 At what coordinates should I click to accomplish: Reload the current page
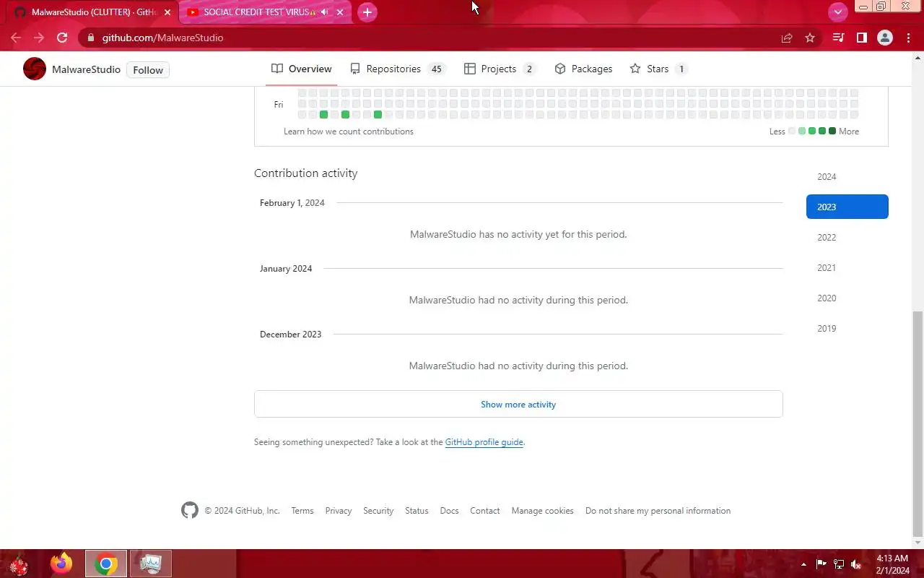62,38
